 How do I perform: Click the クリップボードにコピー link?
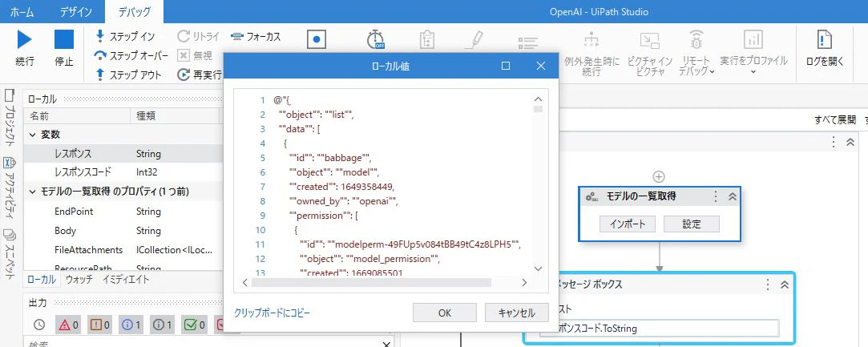point(272,313)
